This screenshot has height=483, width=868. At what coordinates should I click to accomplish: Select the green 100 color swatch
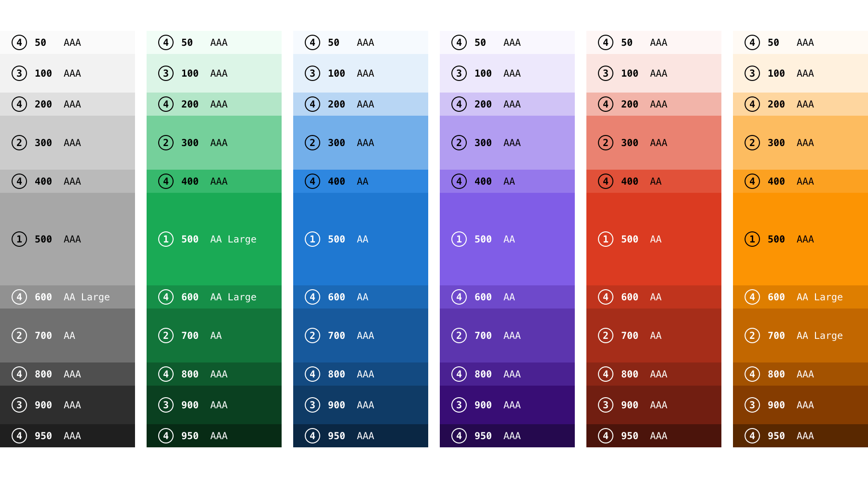[214, 73]
